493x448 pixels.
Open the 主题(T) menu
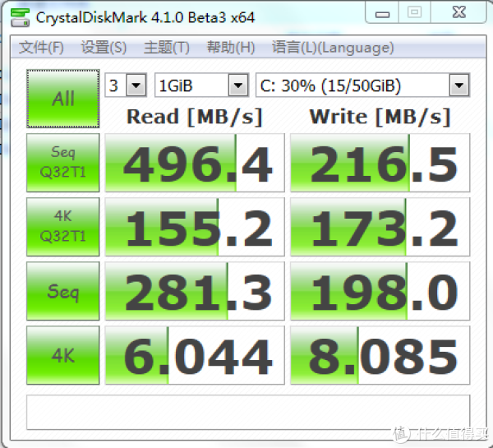167,48
